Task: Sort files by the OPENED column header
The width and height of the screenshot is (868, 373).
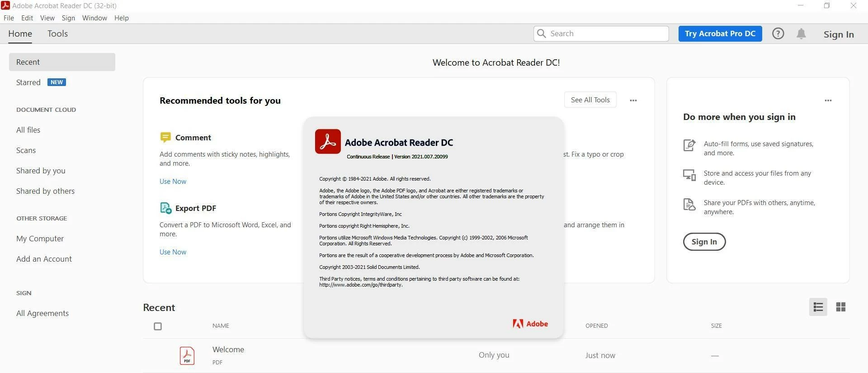Action: point(596,326)
